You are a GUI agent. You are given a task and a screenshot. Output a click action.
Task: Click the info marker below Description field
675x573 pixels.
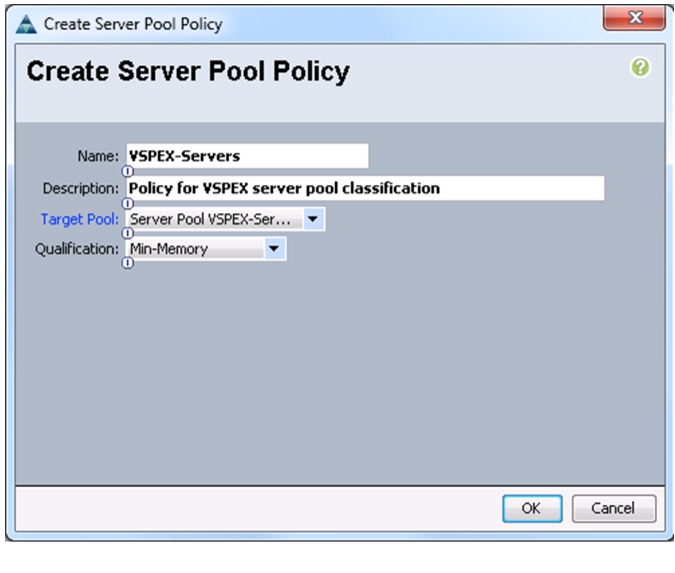pyautogui.click(x=127, y=203)
